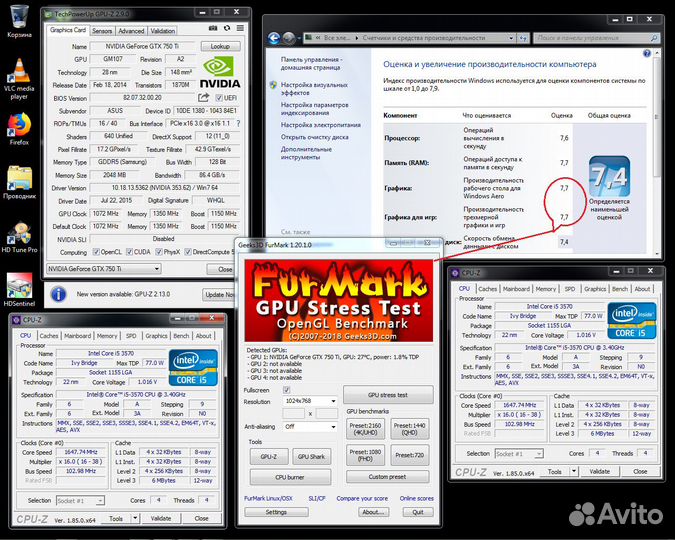This screenshot has width=675, height=540.
Task: Toggle PhysX checkbox in GPU-Z
Action: (x=158, y=251)
